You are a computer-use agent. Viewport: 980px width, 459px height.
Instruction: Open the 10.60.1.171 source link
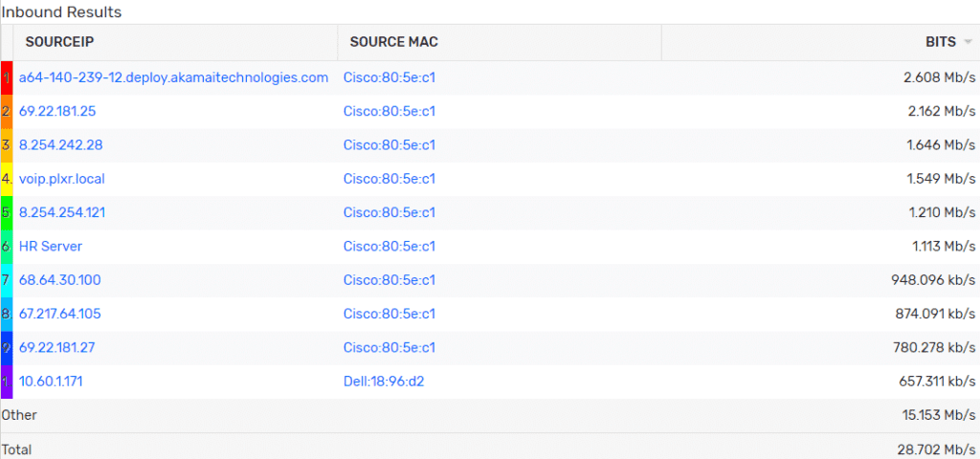51,381
